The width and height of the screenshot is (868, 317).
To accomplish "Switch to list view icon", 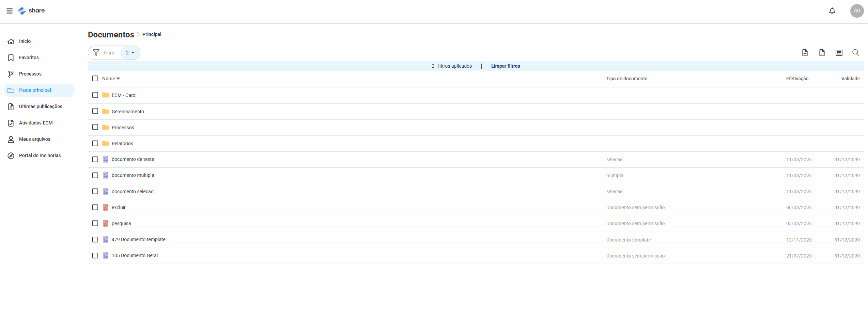I will click(x=839, y=53).
